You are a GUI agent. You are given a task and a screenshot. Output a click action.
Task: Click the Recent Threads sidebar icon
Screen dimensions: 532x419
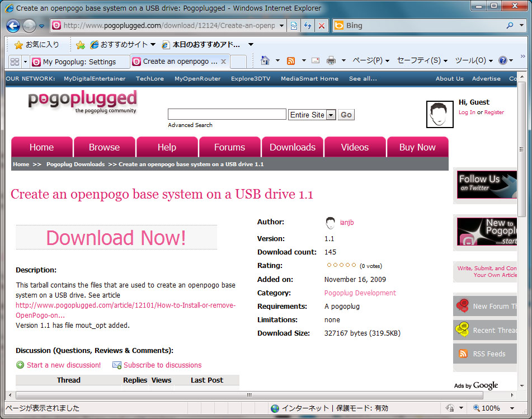463,329
